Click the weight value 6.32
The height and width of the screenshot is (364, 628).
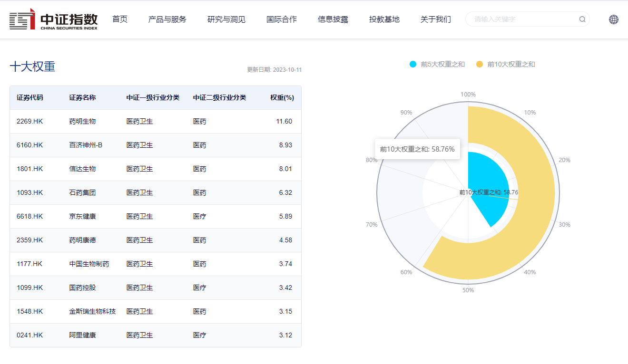click(x=285, y=192)
